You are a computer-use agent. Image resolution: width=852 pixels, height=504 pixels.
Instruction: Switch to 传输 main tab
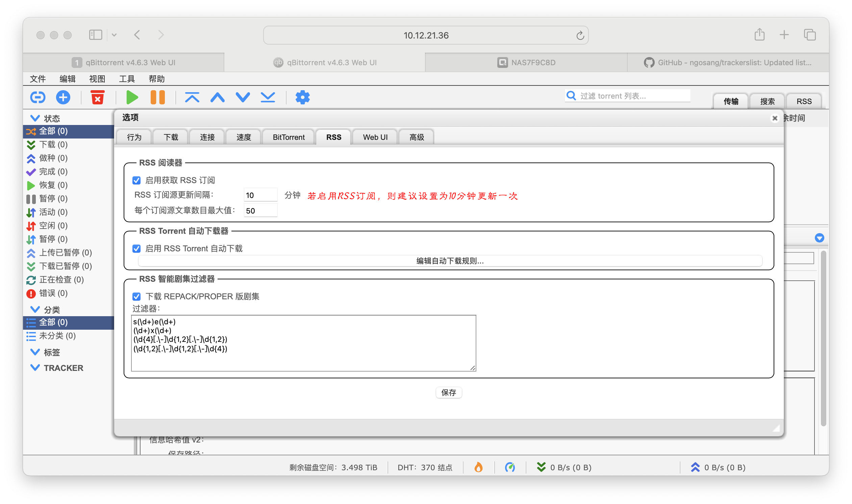coord(731,101)
